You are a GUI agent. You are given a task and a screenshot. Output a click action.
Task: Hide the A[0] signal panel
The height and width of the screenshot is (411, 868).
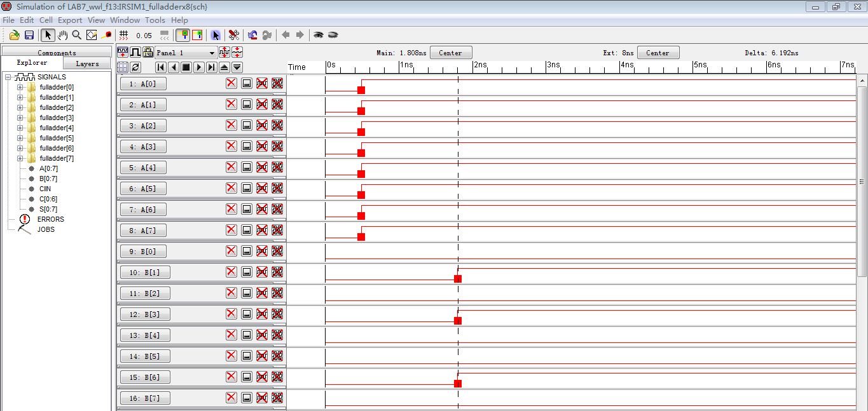247,83
